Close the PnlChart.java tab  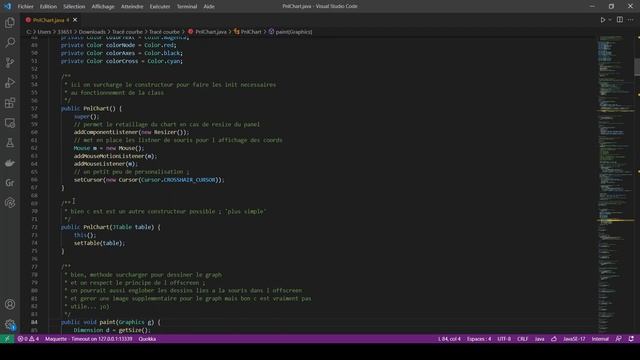(x=75, y=20)
